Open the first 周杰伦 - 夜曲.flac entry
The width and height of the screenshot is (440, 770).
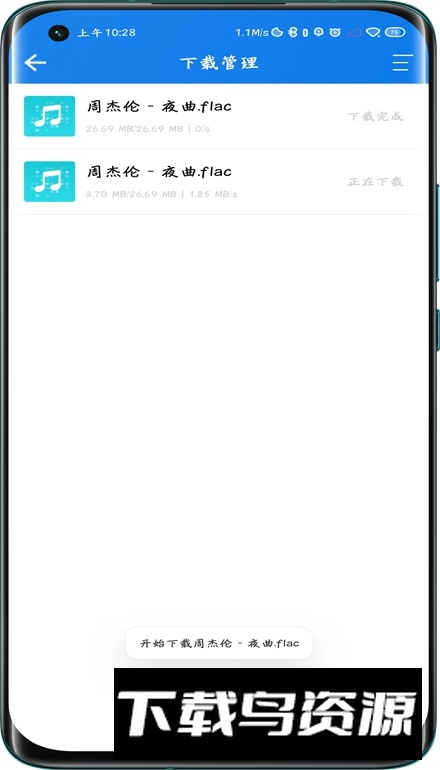pos(219,116)
